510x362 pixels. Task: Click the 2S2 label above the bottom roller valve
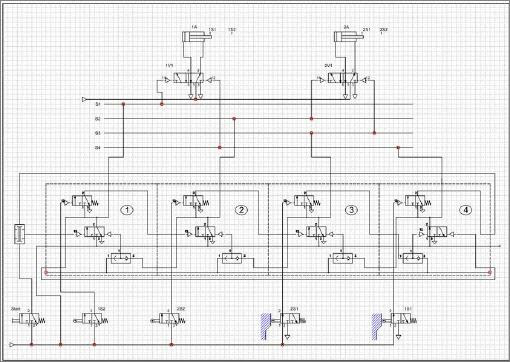[x=180, y=309]
